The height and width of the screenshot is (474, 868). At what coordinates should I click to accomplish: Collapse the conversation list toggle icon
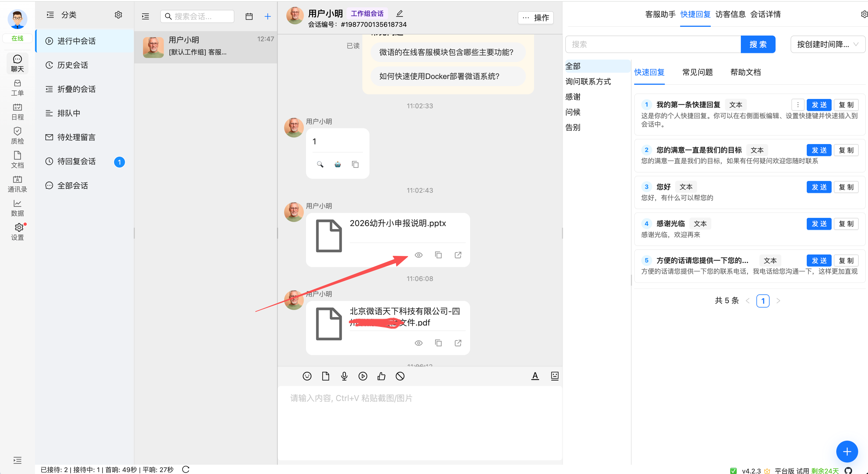[145, 16]
